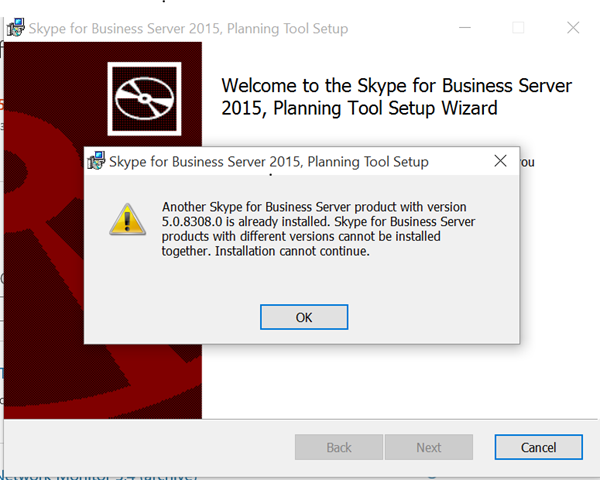Click the yellow warning triangle icon

click(127, 220)
